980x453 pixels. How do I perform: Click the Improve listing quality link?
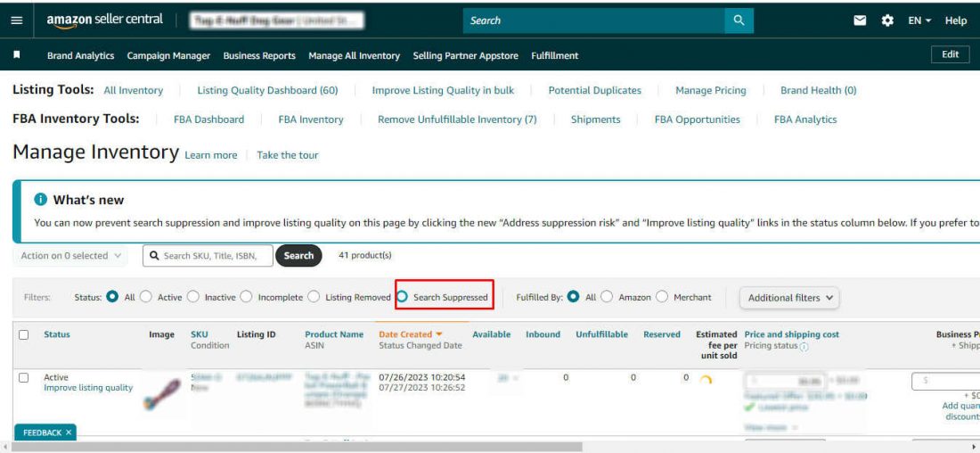(88, 388)
